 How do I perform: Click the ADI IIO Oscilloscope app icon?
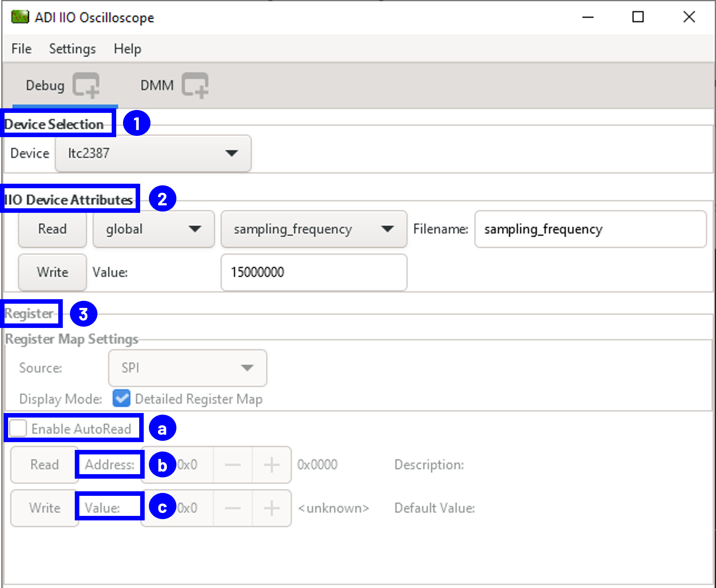tap(20, 17)
